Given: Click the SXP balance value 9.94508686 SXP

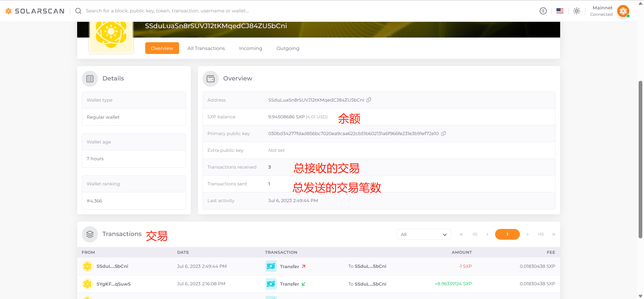Looking at the screenshot, I should (286, 117).
